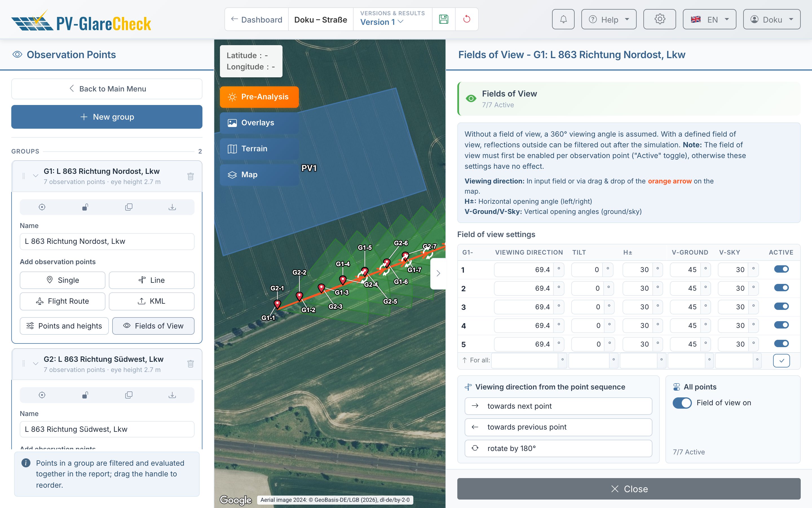Toggle Active switch for point 3

pos(781,306)
